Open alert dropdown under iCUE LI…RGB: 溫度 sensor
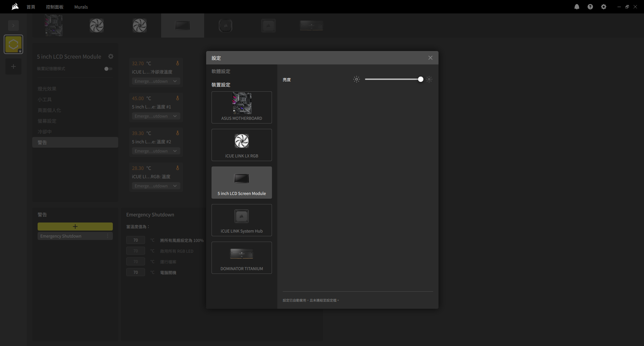Viewport: 644px width, 346px height. pyautogui.click(x=156, y=186)
